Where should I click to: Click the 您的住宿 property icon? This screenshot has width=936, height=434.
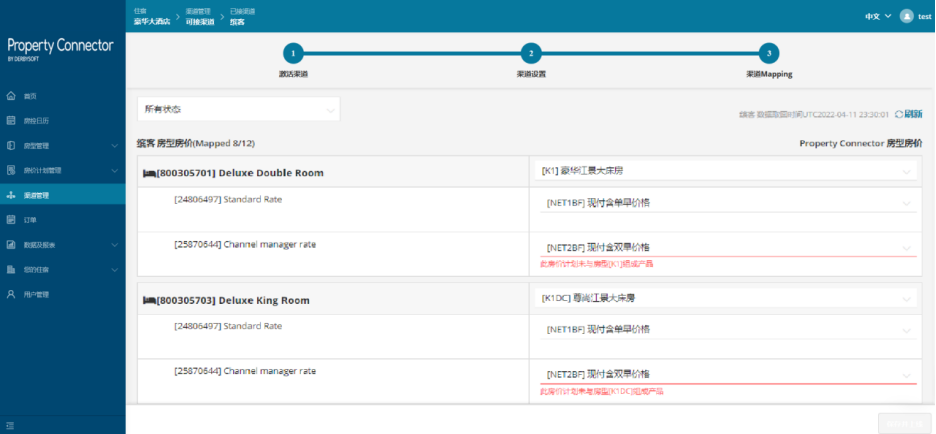[11, 270]
